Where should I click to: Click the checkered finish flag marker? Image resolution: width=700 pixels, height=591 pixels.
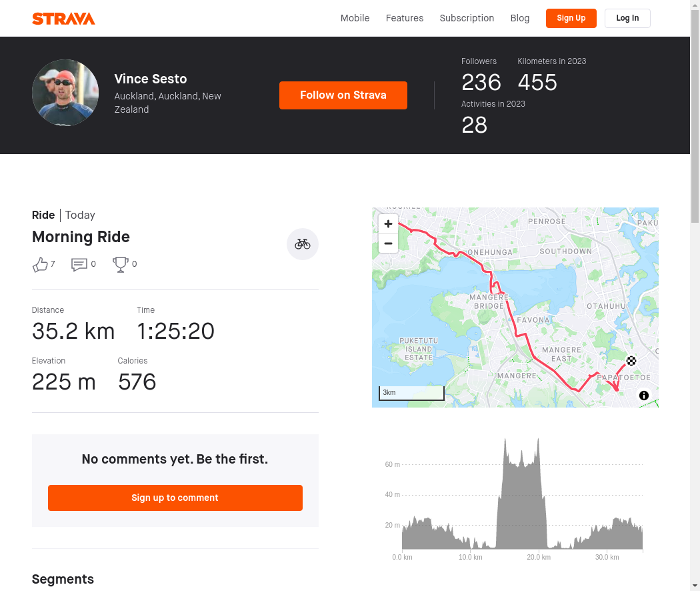pos(631,360)
